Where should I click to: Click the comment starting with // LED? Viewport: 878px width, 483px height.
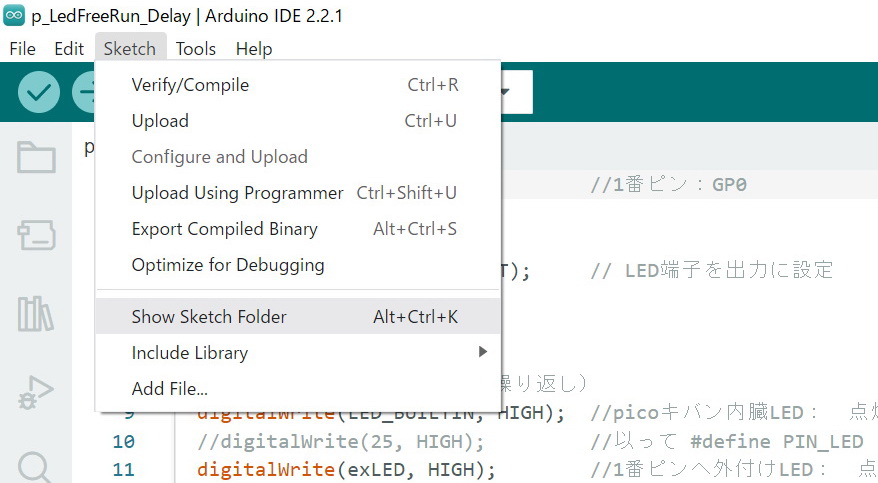click(712, 270)
